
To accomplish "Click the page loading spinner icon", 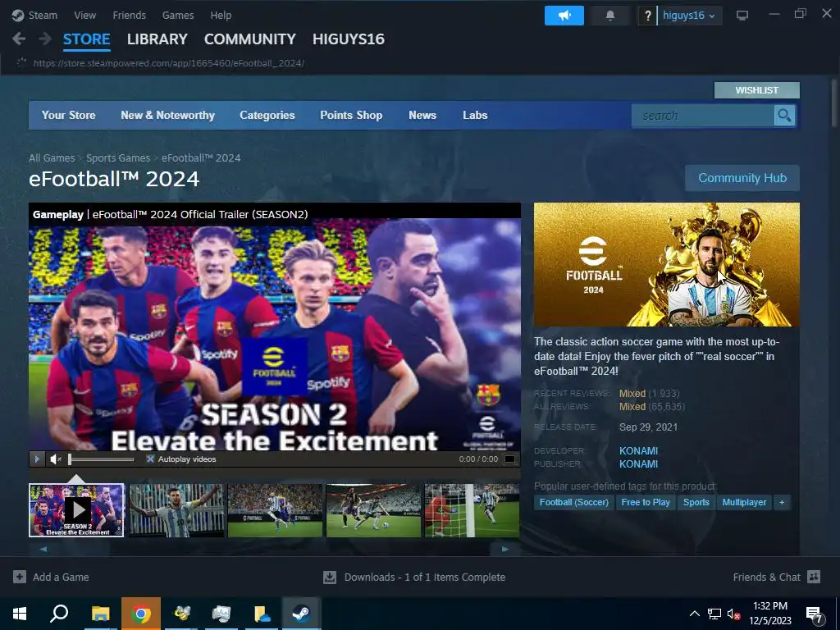I will click(21, 62).
